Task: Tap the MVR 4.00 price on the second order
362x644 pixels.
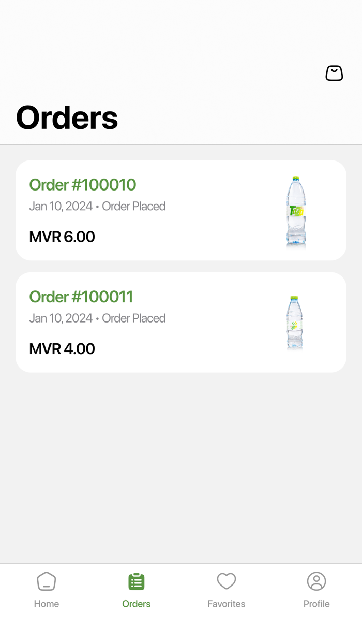Action: coord(62,348)
